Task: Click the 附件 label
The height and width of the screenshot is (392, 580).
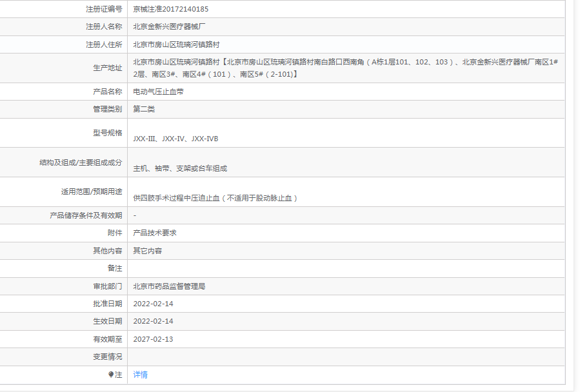Action: click(115, 233)
